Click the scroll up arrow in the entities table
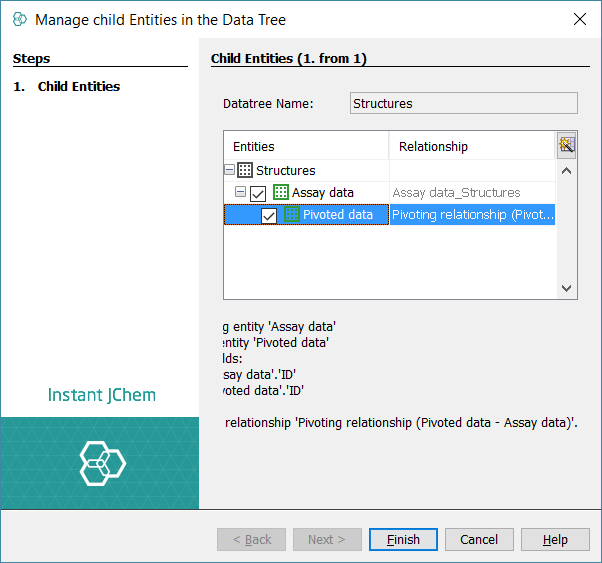602x563 pixels. (567, 171)
